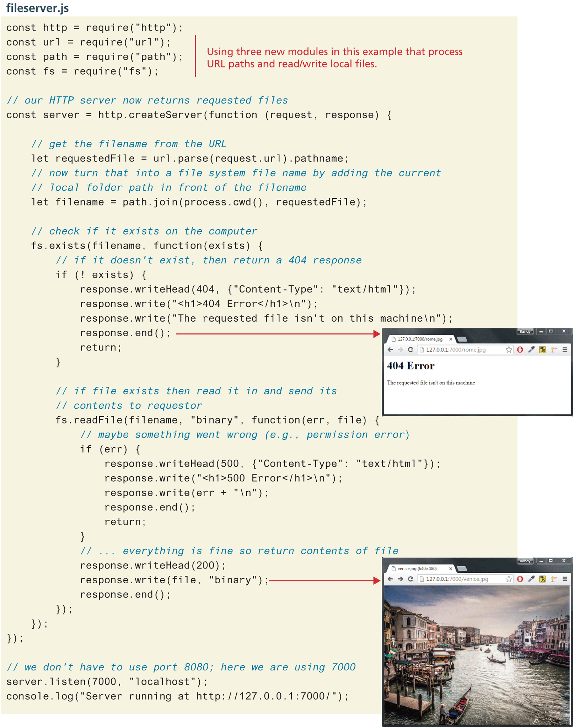Open the Randy profile switcher in rome.jpg window

tap(525, 331)
